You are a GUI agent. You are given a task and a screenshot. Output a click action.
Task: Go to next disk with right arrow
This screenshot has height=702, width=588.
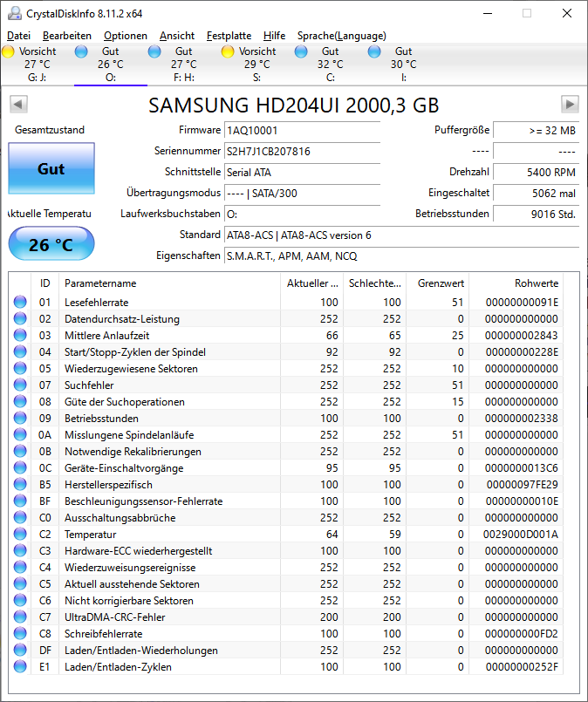570,105
